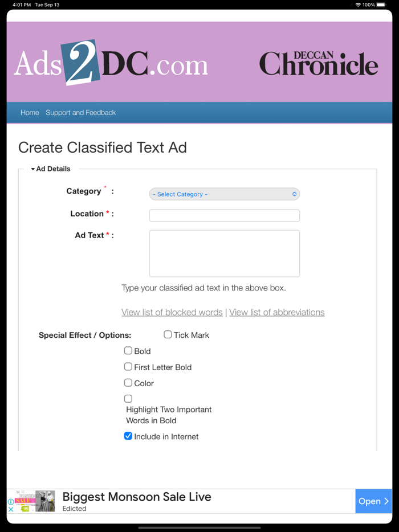The image size is (399, 532).
Task: Uncheck Include in Internet
Action: 128,436
